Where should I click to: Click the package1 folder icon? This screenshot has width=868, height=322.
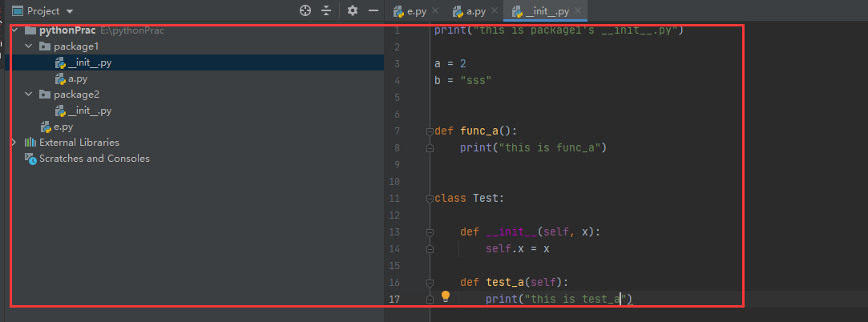(x=45, y=46)
